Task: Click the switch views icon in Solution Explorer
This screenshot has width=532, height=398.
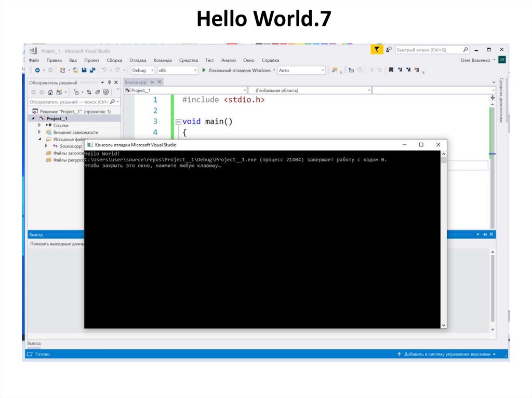Action: click(59, 92)
